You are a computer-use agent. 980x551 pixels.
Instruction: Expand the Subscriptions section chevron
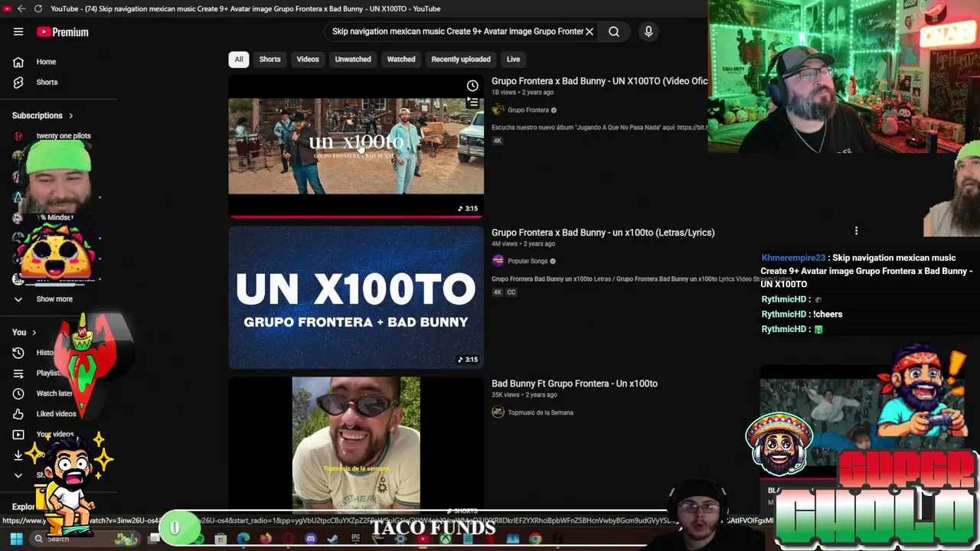click(x=70, y=116)
